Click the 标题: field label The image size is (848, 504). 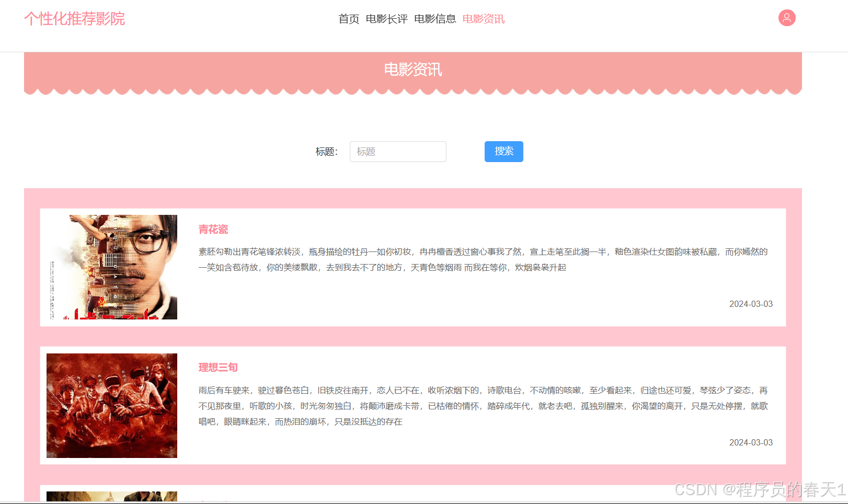(x=327, y=152)
